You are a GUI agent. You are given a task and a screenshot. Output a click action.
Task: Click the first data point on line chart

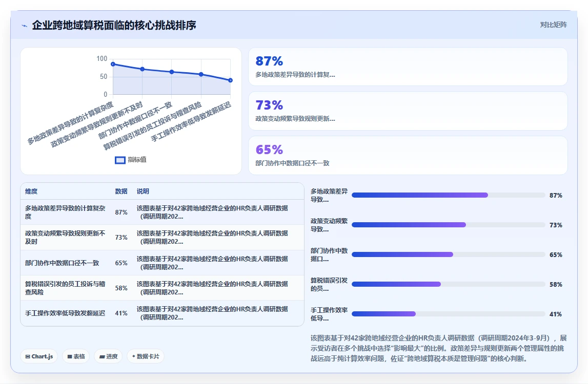113,64
